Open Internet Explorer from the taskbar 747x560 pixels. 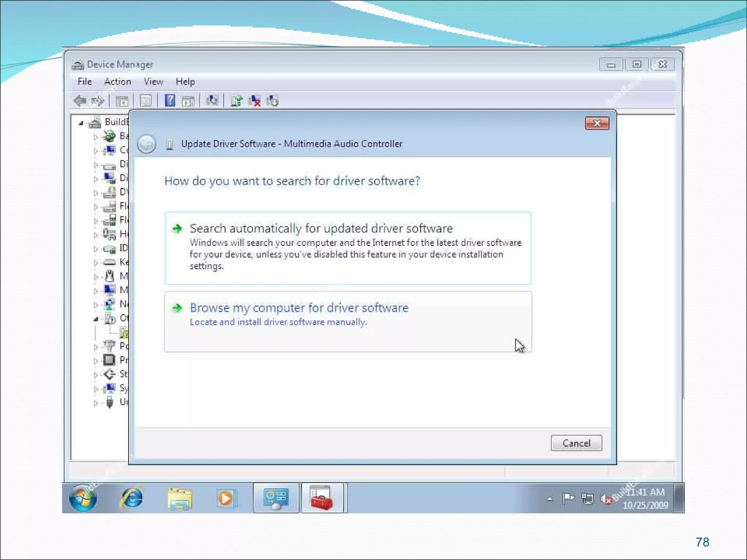[131, 498]
